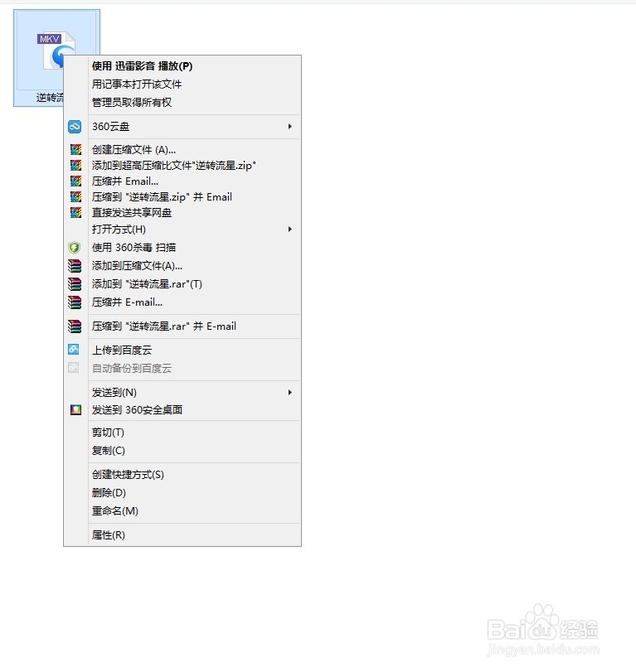Click the 360云盘 cloud icon
The height and width of the screenshot is (672, 636).
pyautogui.click(x=75, y=127)
